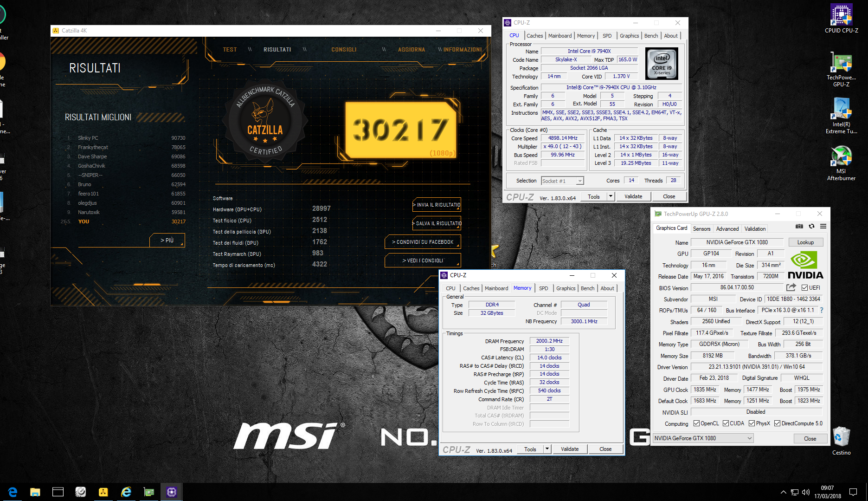Open TechPowerUp GPU-Z desktop shortcut
This screenshot has height=501, width=868.
tap(841, 70)
